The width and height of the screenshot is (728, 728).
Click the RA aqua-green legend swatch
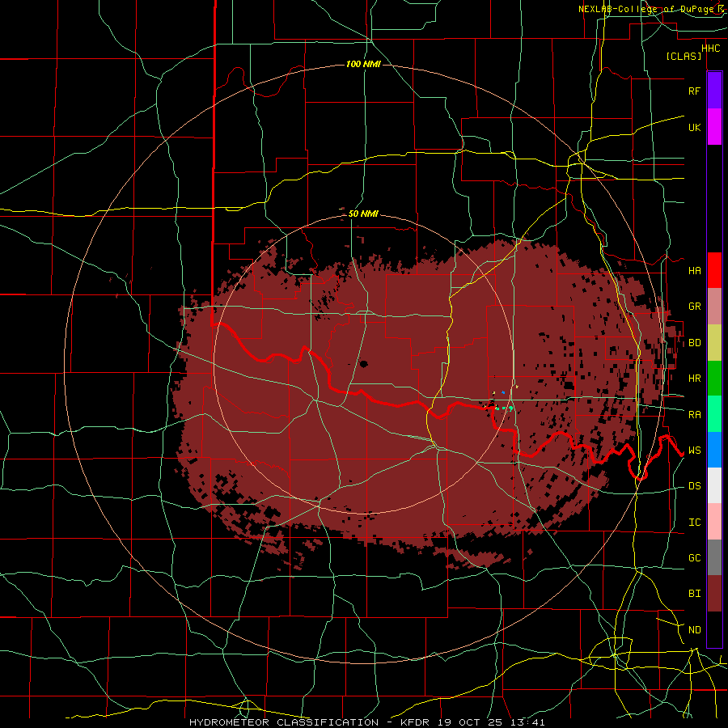click(714, 414)
